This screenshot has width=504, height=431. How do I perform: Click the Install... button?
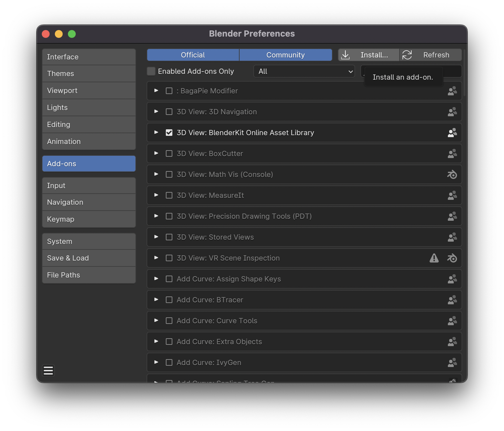(x=369, y=55)
